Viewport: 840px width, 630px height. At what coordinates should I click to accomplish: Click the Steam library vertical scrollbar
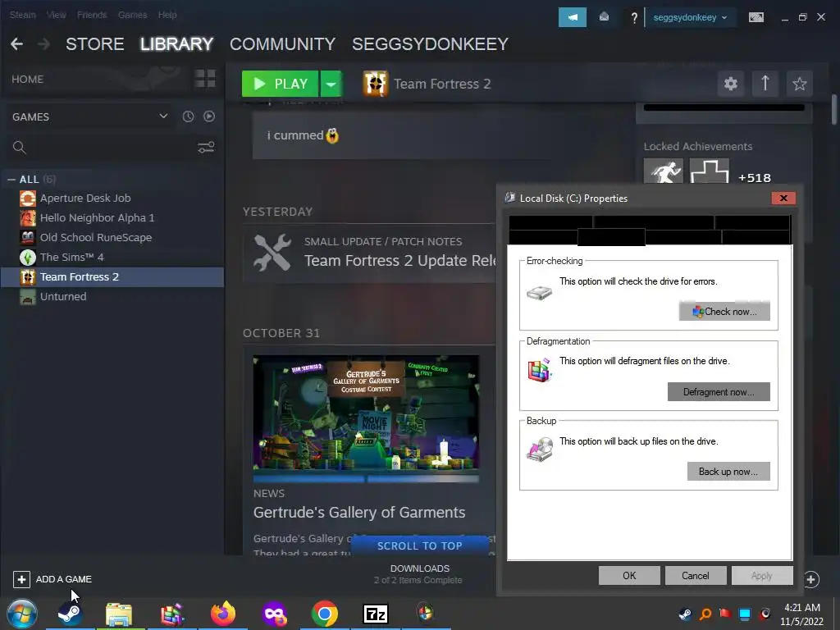pyautogui.click(x=833, y=110)
